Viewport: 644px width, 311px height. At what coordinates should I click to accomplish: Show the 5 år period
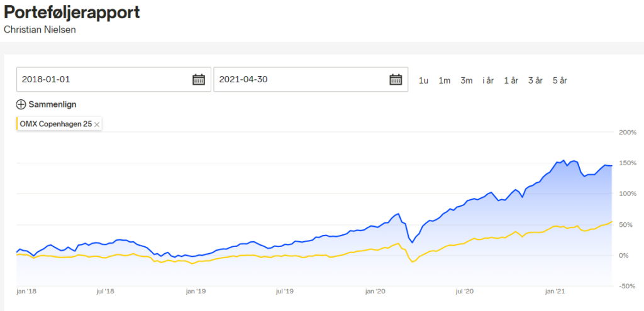[x=560, y=80]
